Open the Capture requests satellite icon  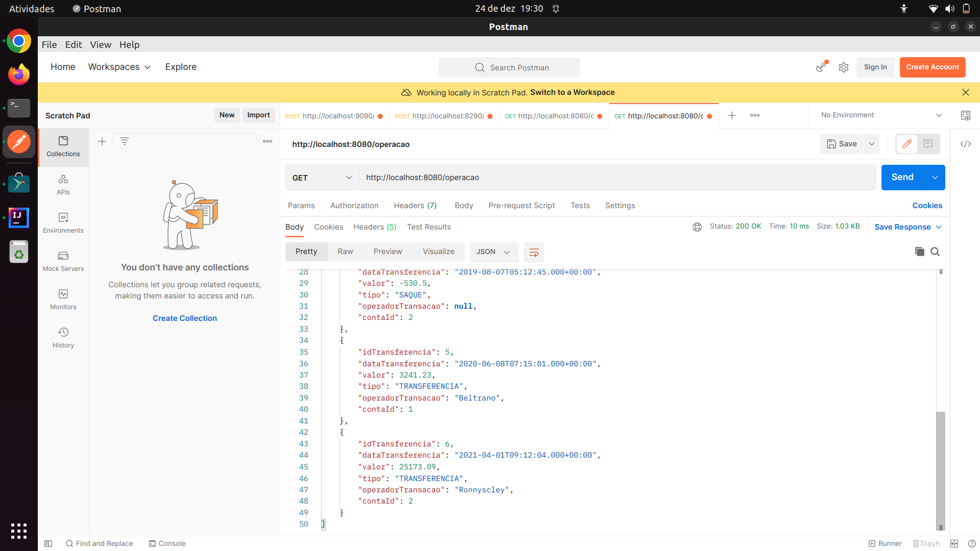click(821, 67)
